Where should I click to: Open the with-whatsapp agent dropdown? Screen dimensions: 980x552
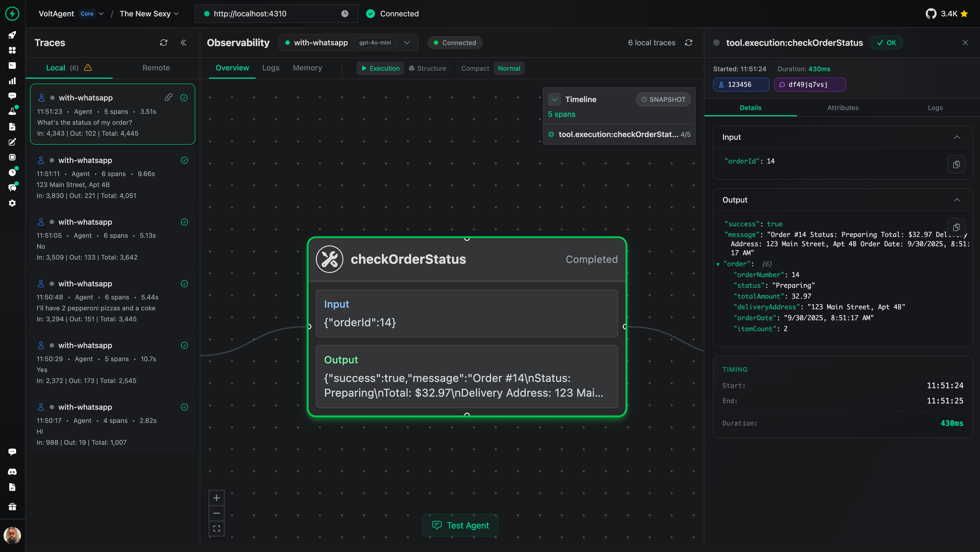pos(407,43)
